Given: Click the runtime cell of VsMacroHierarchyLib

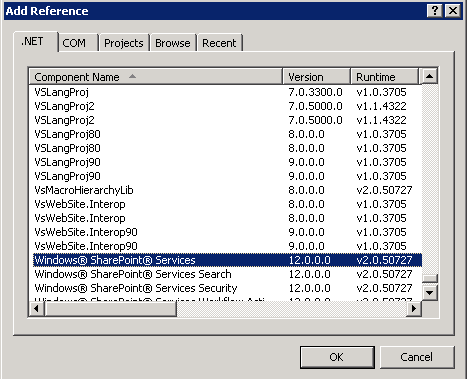Looking at the screenshot, I should [384, 190].
